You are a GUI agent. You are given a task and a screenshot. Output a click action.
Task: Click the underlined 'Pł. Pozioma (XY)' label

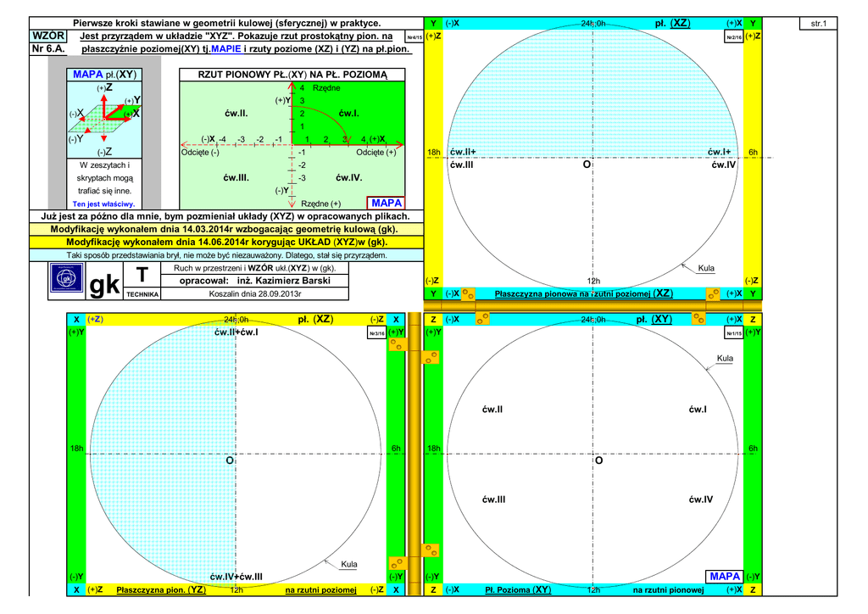[x=518, y=589]
